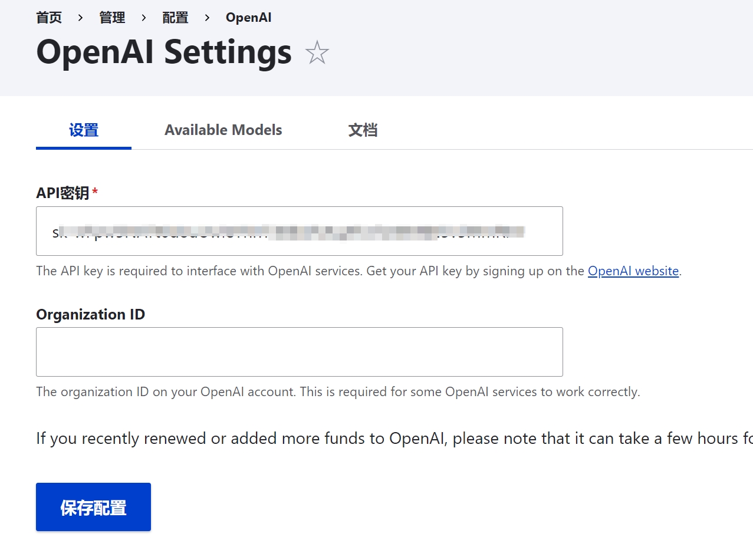Save settings with 保存配置 button
753x560 pixels.
click(x=93, y=507)
